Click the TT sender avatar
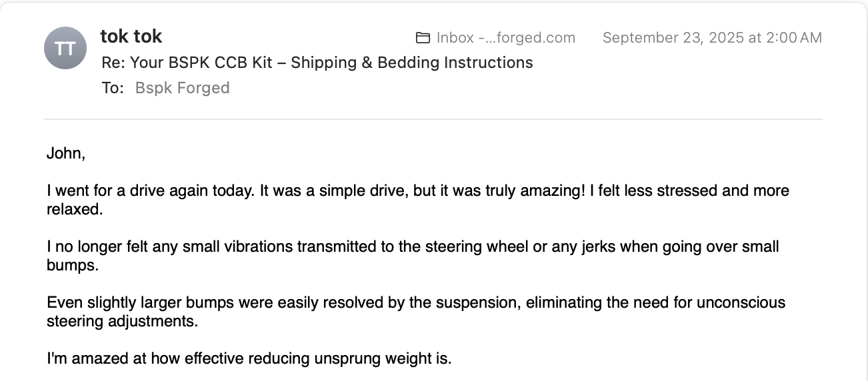Viewport: 868px width, 381px height. [x=65, y=48]
